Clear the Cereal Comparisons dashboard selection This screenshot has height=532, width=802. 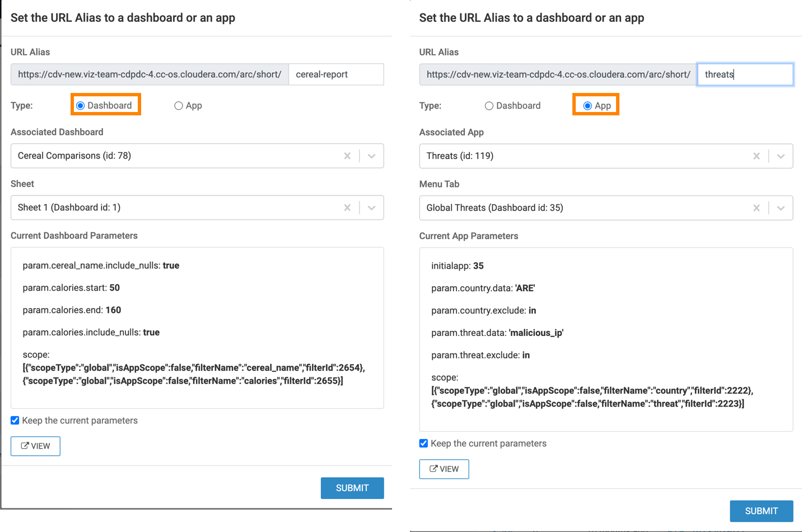347,156
